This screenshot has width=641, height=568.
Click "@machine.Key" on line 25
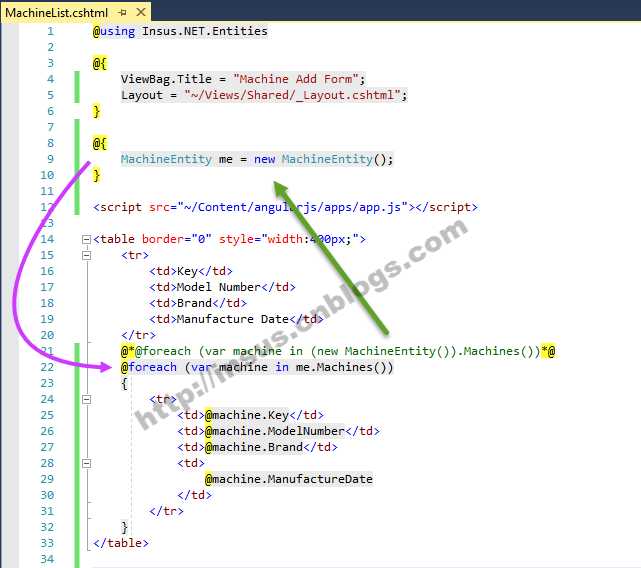[247, 415]
